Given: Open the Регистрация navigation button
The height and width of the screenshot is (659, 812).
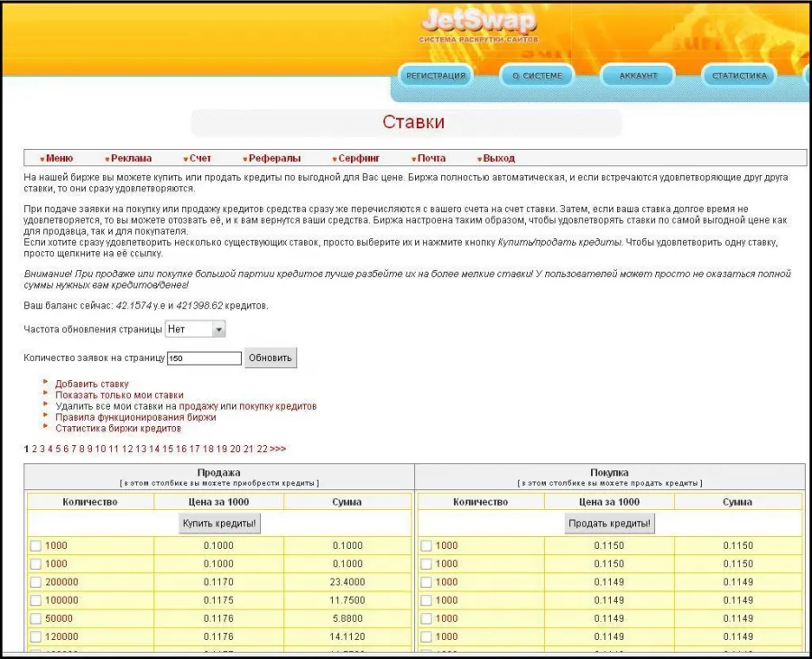Looking at the screenshot, I should [x=436, y=76].
